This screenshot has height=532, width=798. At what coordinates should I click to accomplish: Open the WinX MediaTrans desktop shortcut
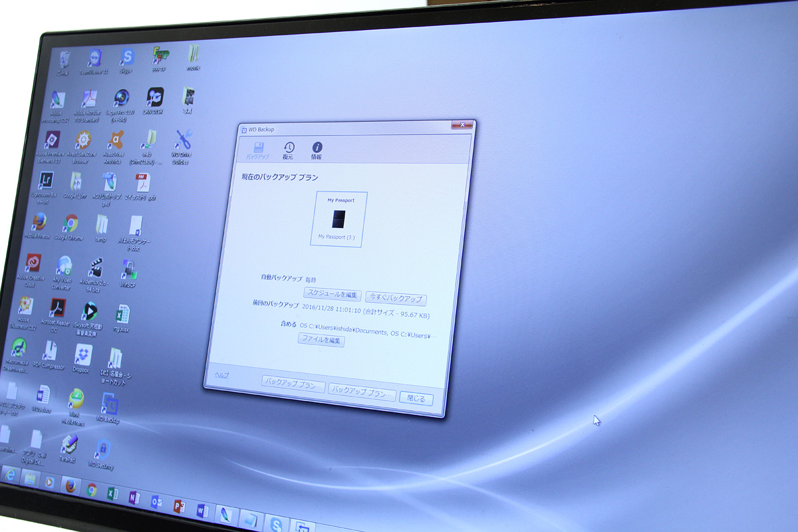74,406
